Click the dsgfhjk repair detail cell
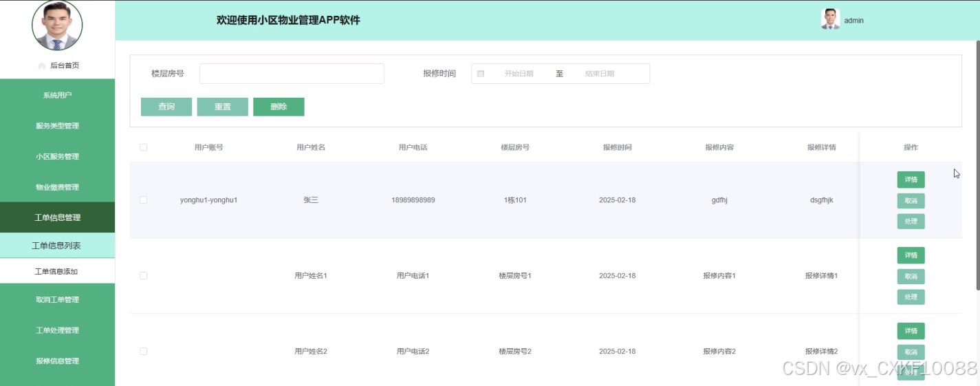This screenshot has width=980, height=386. pyautogui.click(x=822, y=200)
